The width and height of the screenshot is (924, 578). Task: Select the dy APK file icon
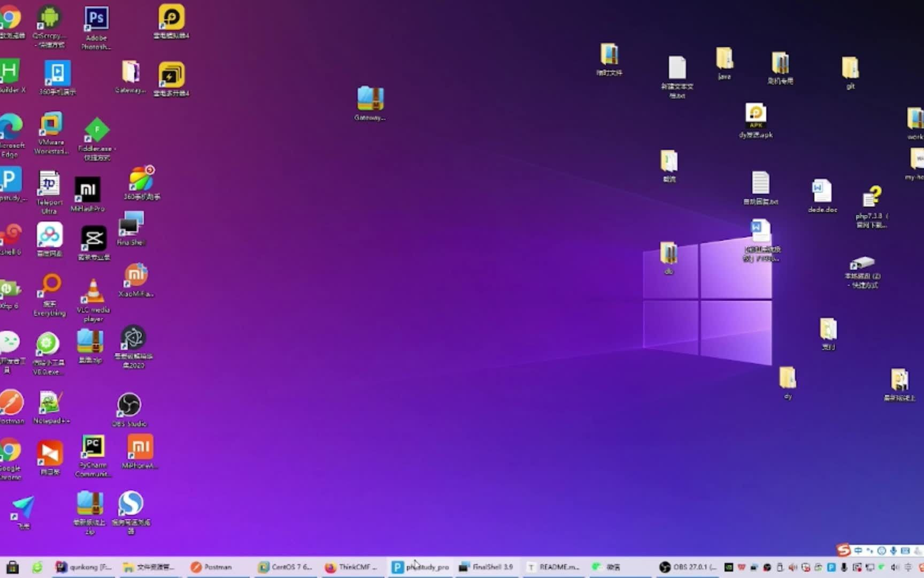[756, 121]
